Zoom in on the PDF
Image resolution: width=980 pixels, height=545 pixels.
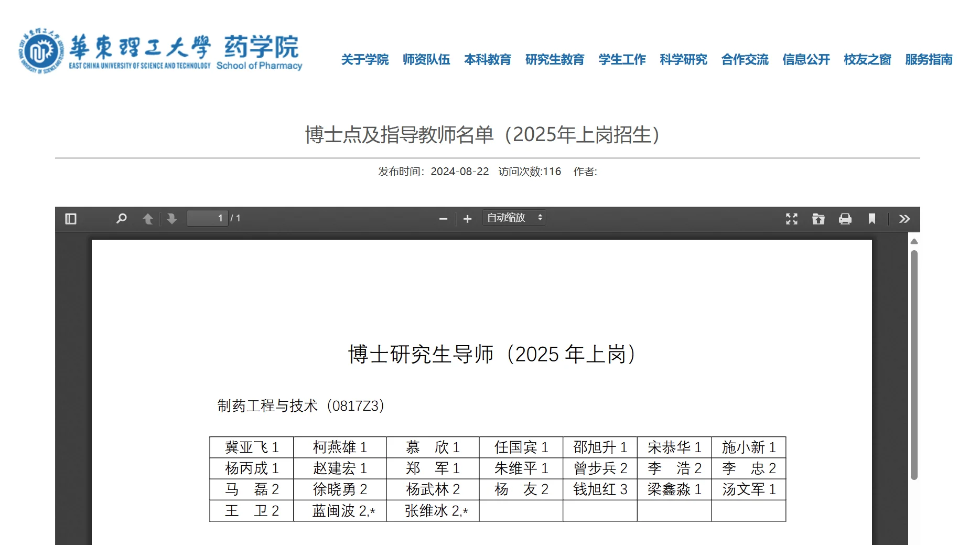(x=468, y=219)
